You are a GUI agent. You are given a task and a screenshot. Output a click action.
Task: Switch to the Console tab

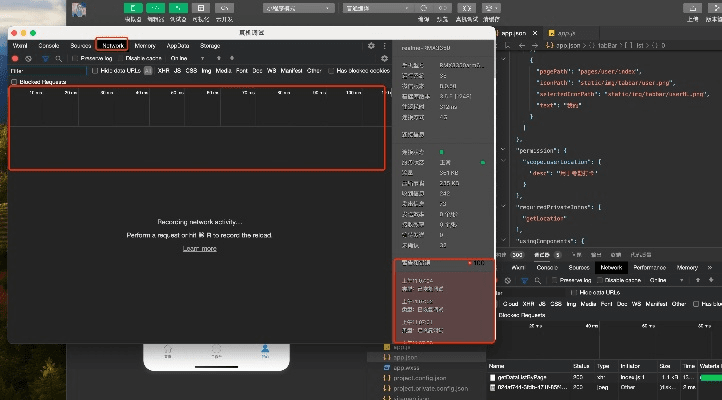[49, 45]
